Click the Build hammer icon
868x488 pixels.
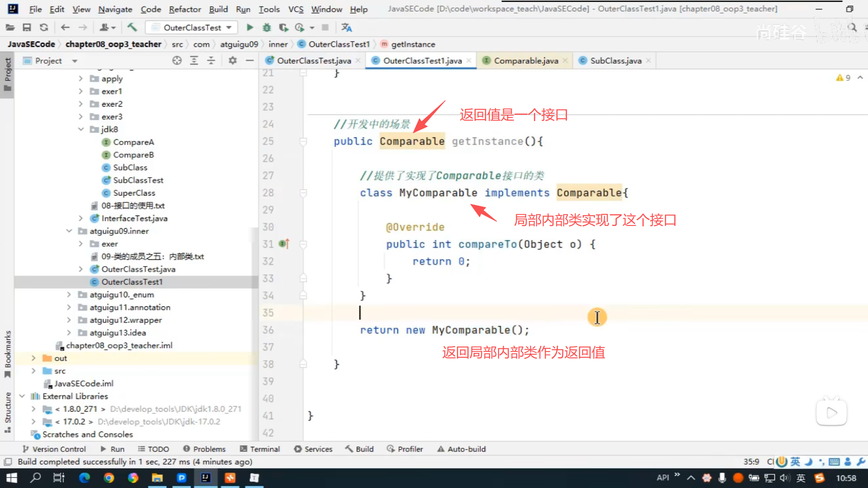[x=132, y=28]
